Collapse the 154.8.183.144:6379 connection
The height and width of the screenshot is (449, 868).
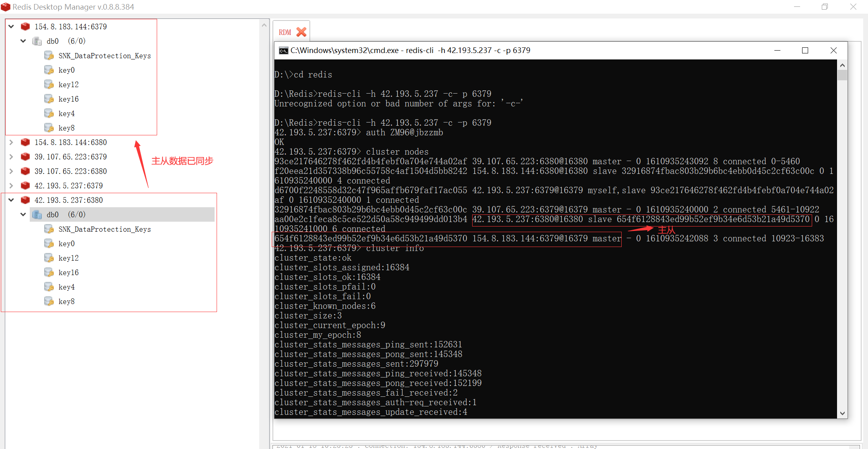pyautogui.click(x=11, y=27)
